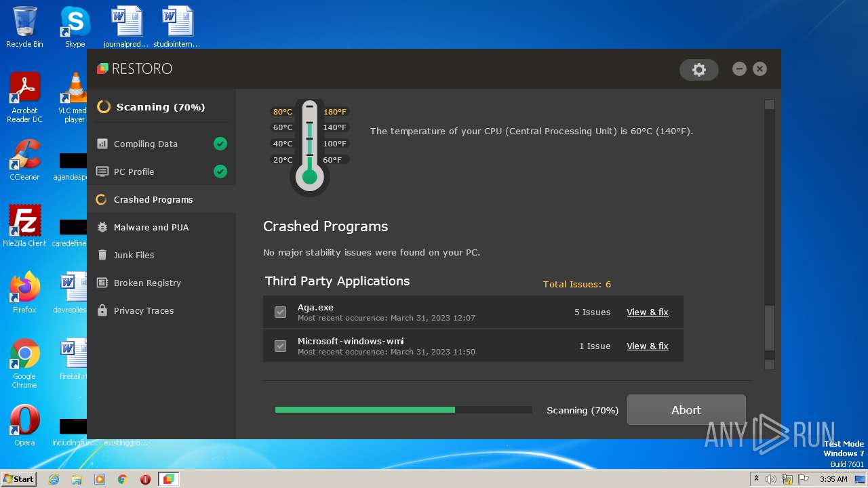868x488 pixels.
Task: Open the devreplies Word document
Action: (x=70, y=293)
